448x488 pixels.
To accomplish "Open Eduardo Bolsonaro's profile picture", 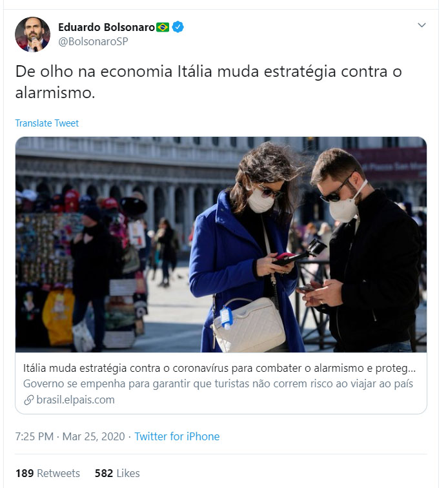I will coord(33,34).
